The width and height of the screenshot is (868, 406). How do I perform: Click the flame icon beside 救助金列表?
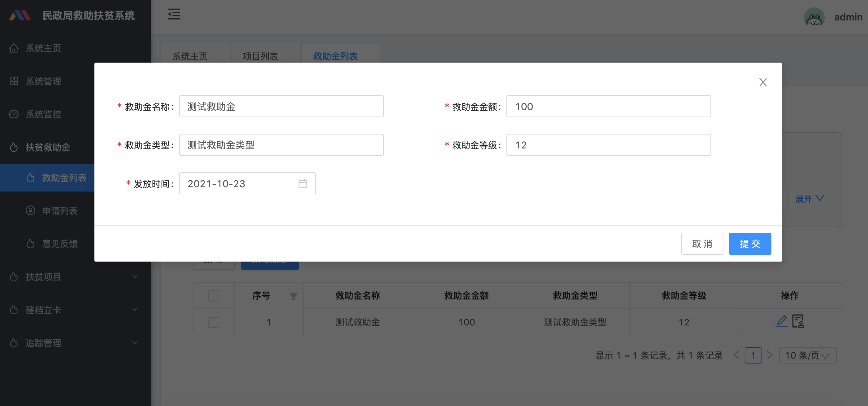30,178
